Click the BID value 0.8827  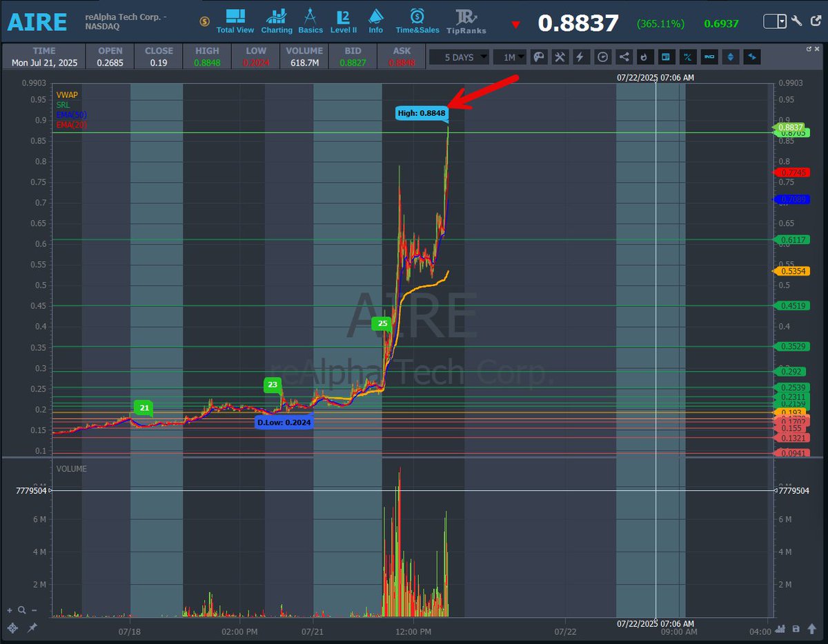click(x=353, y=62)
